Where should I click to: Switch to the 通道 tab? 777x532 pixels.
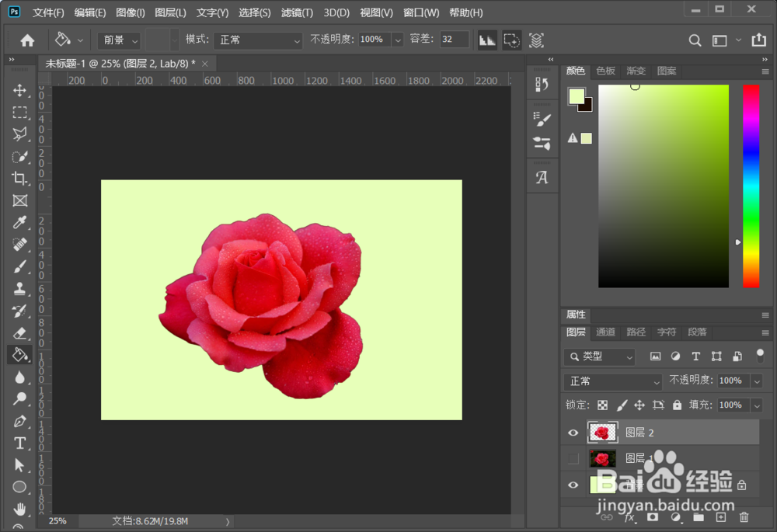coord(605,332)
